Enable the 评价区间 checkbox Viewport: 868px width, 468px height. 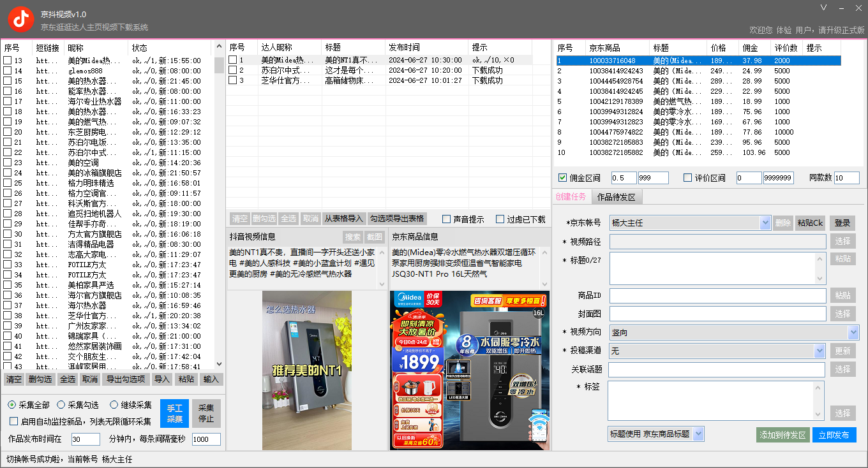pos(687,178)
